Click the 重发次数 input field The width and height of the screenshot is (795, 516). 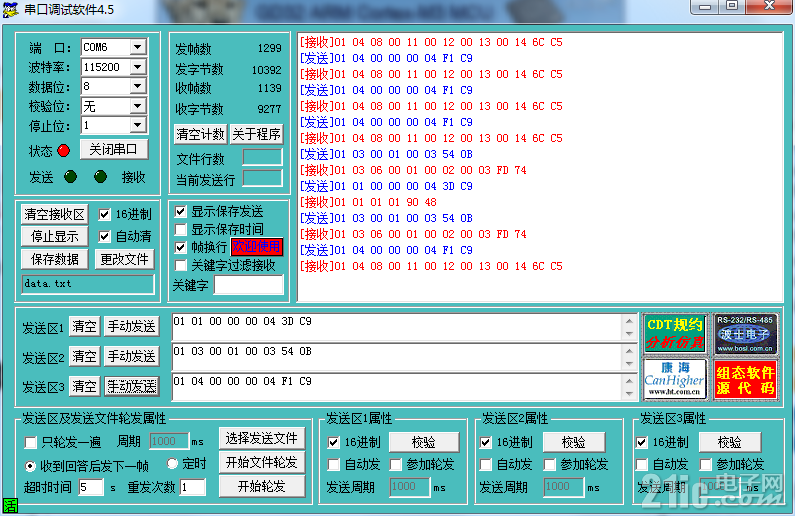click(x=193, y=488)
